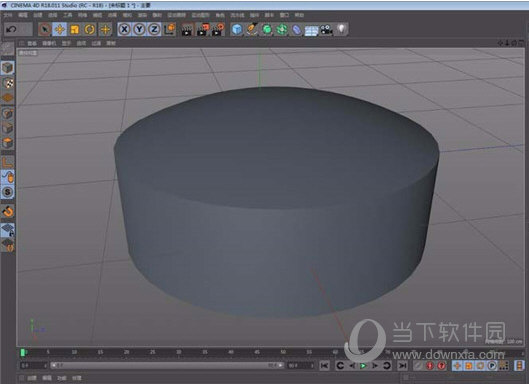529x384 pixels.
Task: Toggle the Z axis lock
Action: [154, 29]
